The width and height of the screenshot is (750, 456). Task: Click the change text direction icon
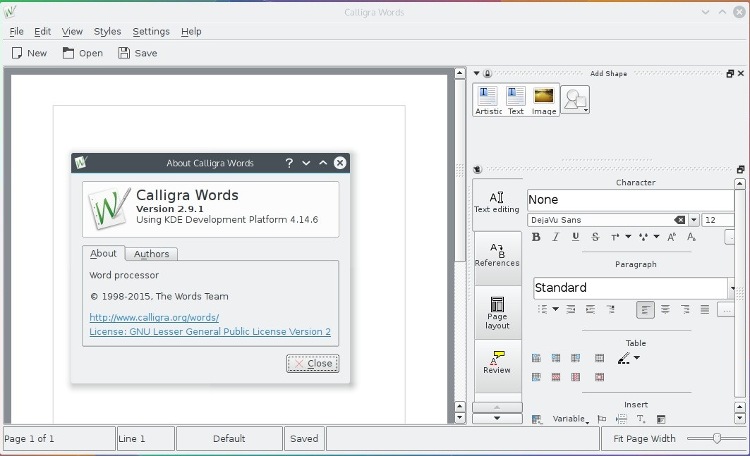tap(611, 310)
